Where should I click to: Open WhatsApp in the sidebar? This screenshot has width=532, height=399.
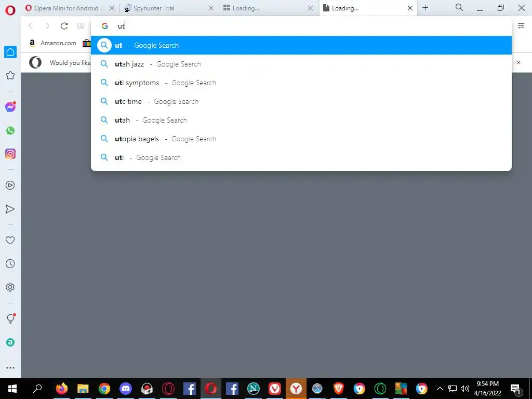click(x=10, y=130)
